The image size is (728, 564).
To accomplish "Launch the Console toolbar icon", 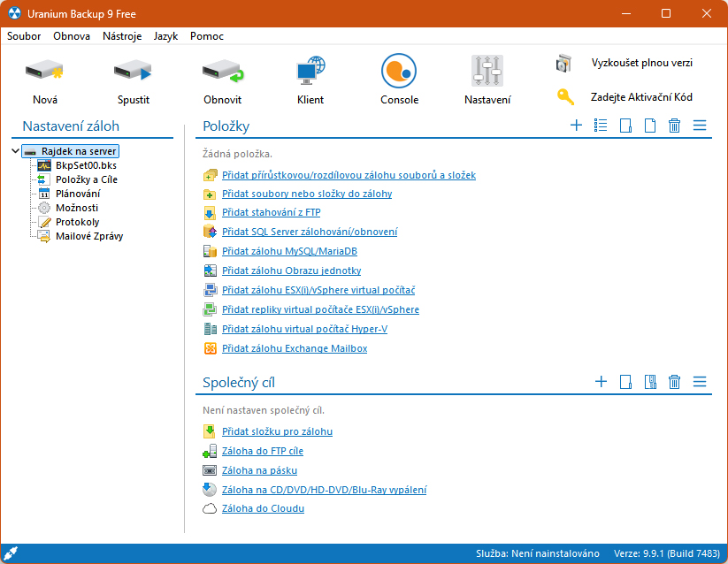I will pos(399,72).
